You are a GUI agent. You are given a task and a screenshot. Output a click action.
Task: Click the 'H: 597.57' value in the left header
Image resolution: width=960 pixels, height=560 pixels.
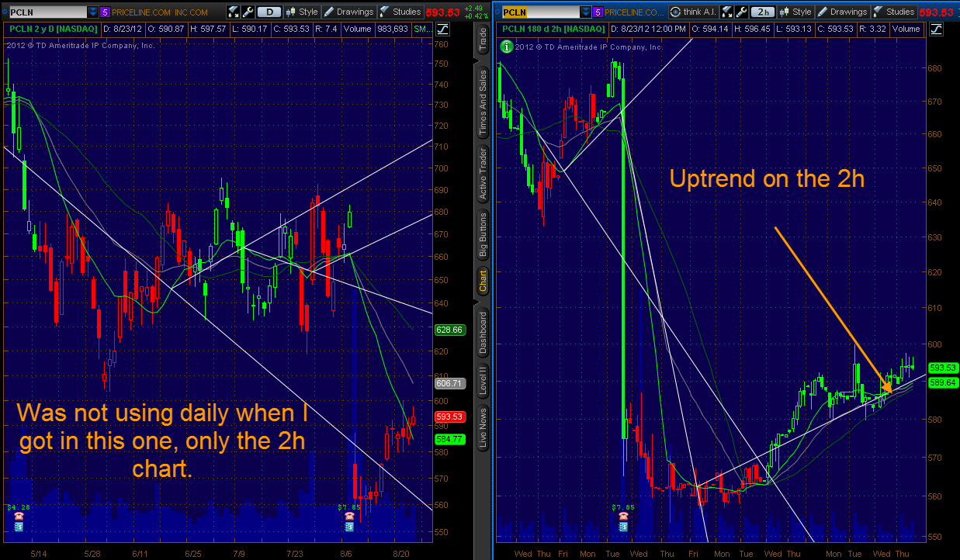[207, 29]
